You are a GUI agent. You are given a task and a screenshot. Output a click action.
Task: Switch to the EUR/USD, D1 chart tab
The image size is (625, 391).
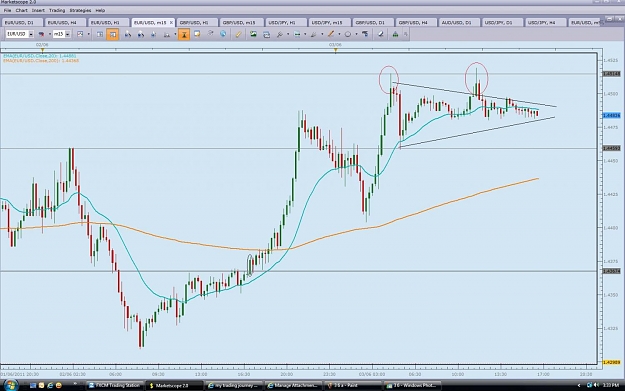[21, 23]
